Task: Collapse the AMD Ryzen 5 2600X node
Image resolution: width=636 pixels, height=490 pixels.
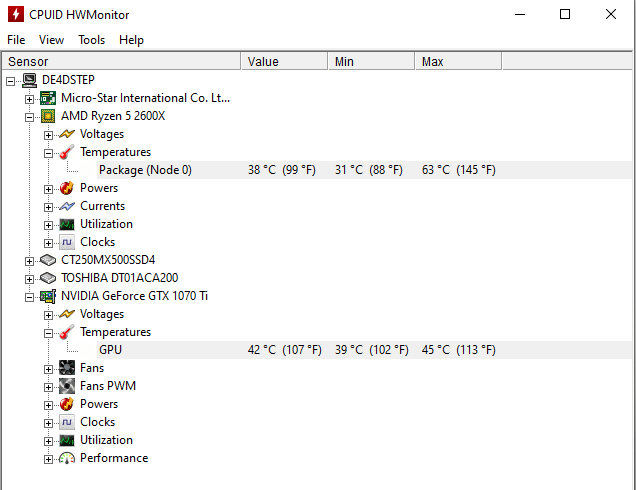Action: pos(29,117)
